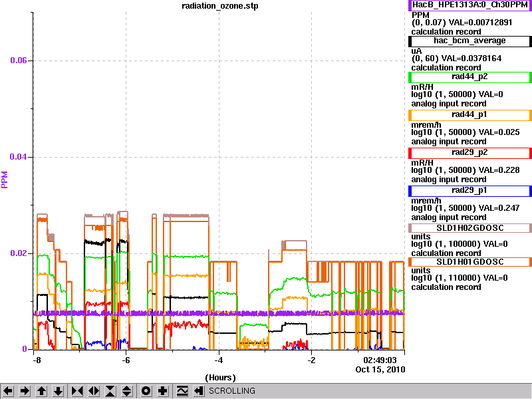Zoom out vertically with up-down triangles icon
532x399 pixels.
pyautogui.click(x=127, y=391)
